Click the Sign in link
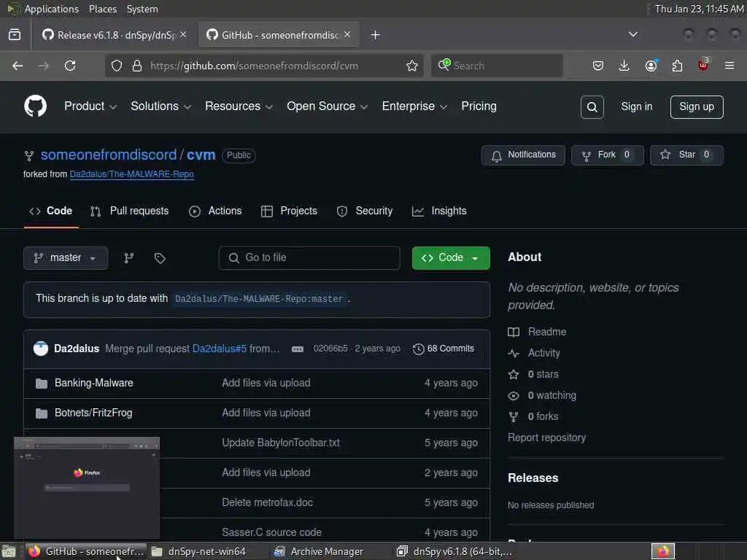747x560 pixels. (636, 106)
